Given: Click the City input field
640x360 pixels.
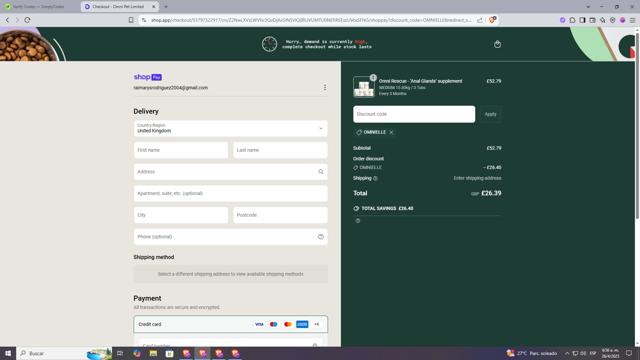Looking at the screenshot, I should pyautogui.click(x=181, y=215).
